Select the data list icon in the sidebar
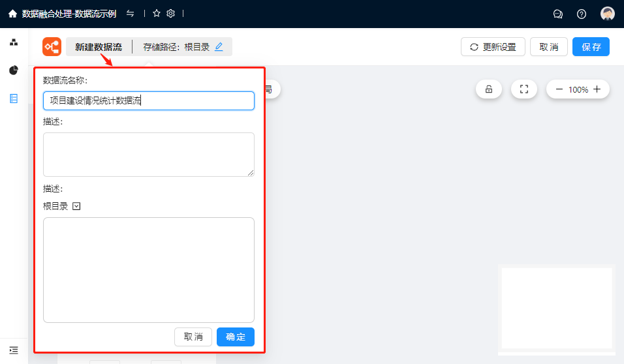The height and width of the screenshot is (364, 624). point(14,99)
